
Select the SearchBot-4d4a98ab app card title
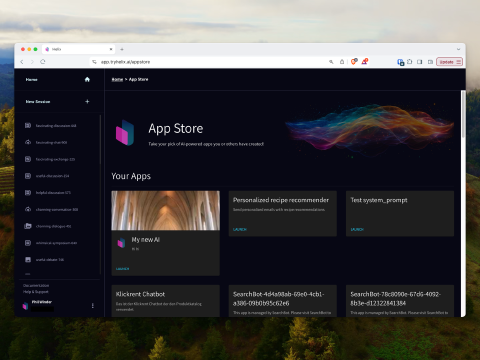[x=278, y=299]
